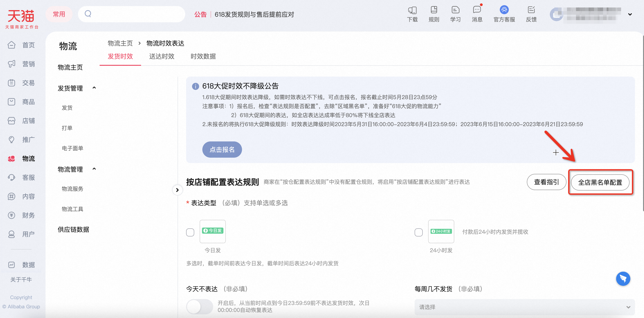
Task: Go to 首页 home in sidebar
Action: [x=21, y=45]
